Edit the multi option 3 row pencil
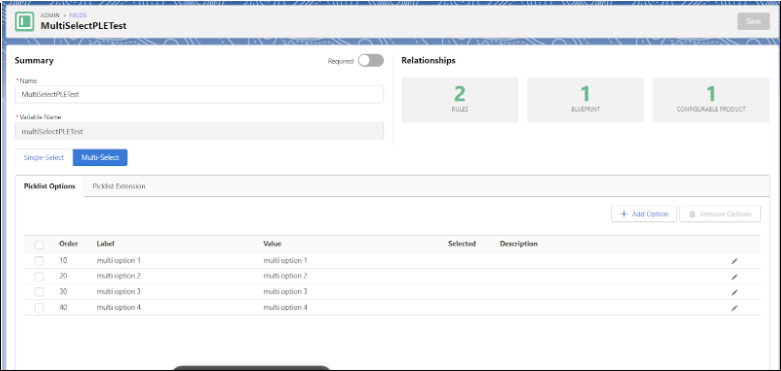The width and height of the screenshot is (781, 371). [734, 292]
